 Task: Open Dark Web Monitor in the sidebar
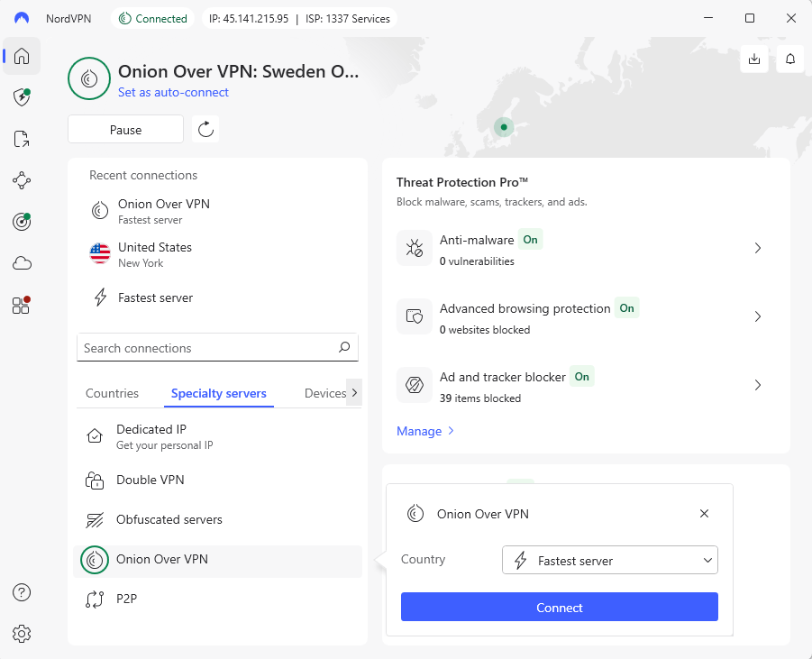click(x=21, y=221)
